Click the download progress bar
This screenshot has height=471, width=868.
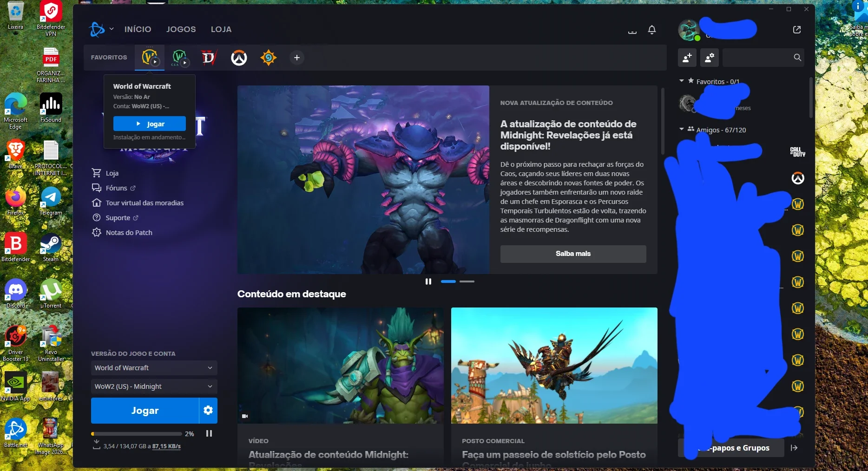pyautogui.click(x=137, y=434)
